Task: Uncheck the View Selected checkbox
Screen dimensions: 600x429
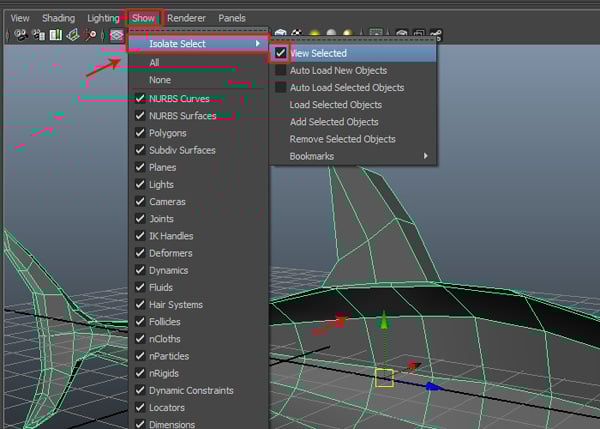Action: (x=281, y=53)
